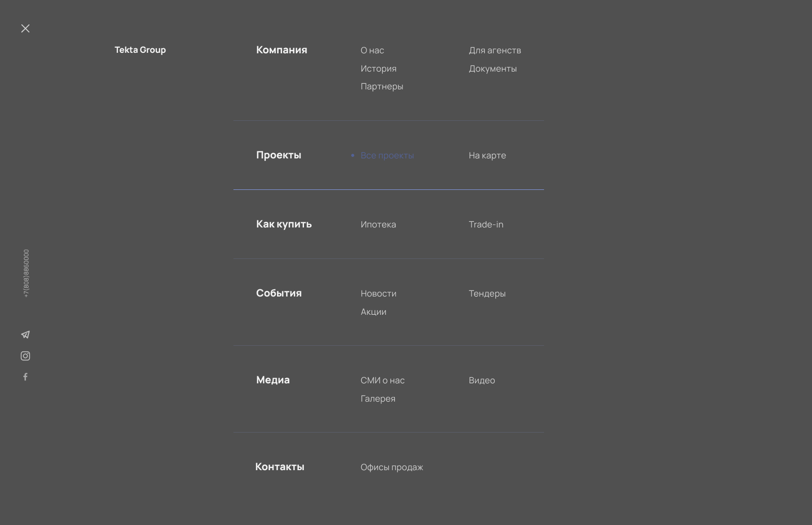This screenshot has width=812, height=525.
Task: Go to the Trade-in link
Action: [486, 224]
